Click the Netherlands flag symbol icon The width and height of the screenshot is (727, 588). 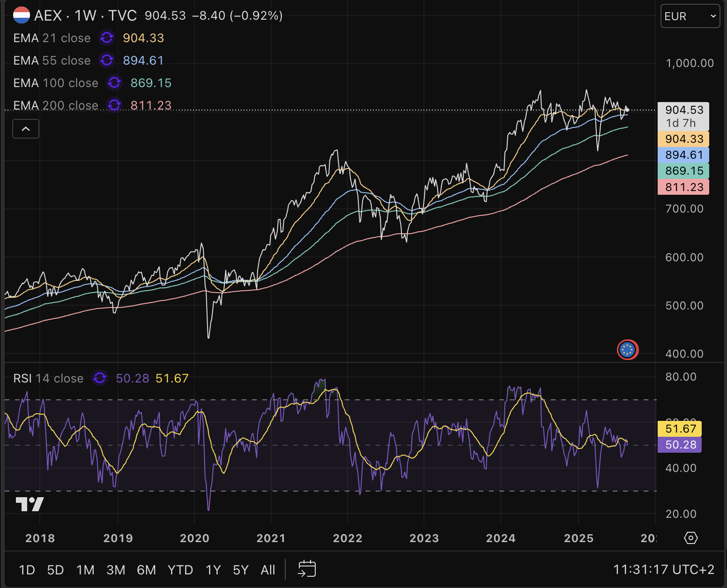(x=22, y=15)
